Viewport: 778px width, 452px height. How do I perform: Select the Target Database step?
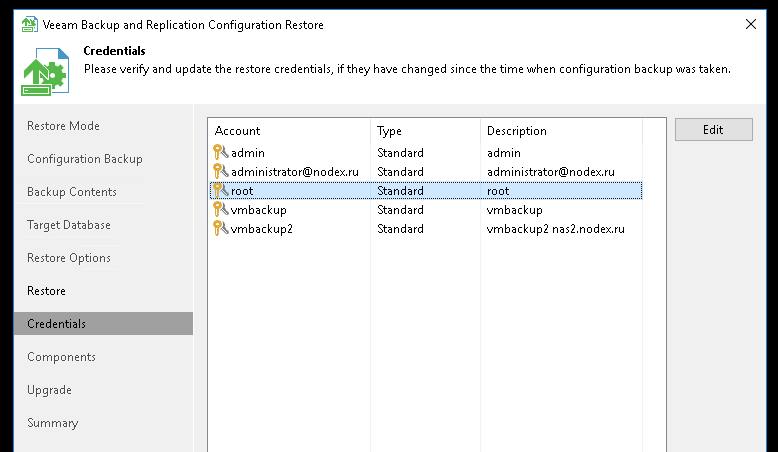69,225
